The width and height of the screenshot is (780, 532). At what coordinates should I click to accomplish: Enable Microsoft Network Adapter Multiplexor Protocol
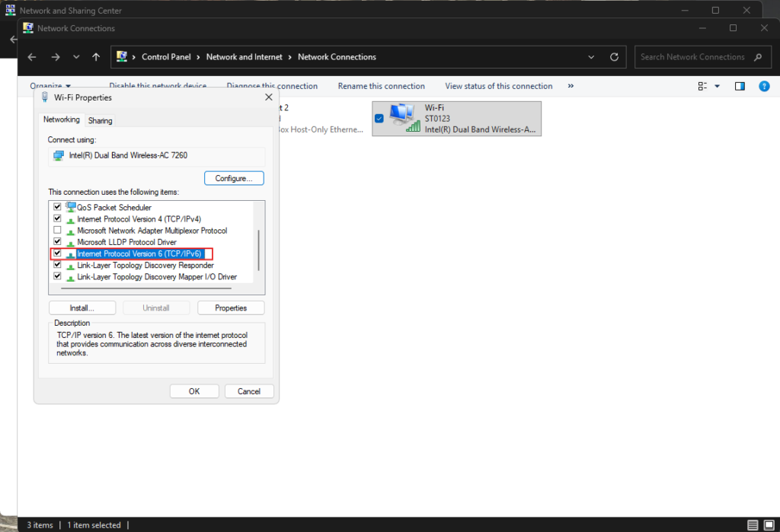(x=57, y=230)
